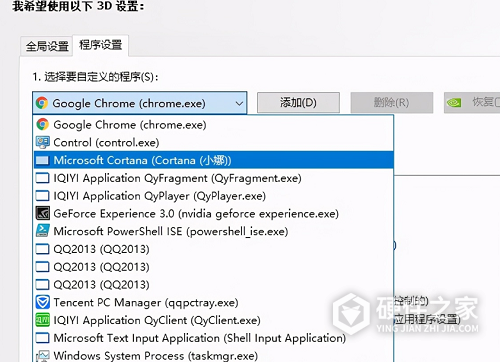Click the Tencent PC Manager shield icon
The image size is (500, 362).
[42, 302]
